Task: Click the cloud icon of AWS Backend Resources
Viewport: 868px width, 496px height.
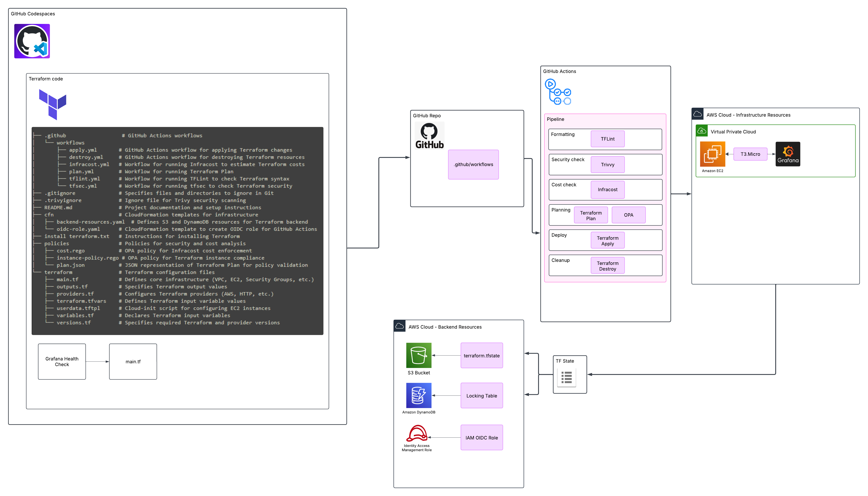Action: pos(399,326)
